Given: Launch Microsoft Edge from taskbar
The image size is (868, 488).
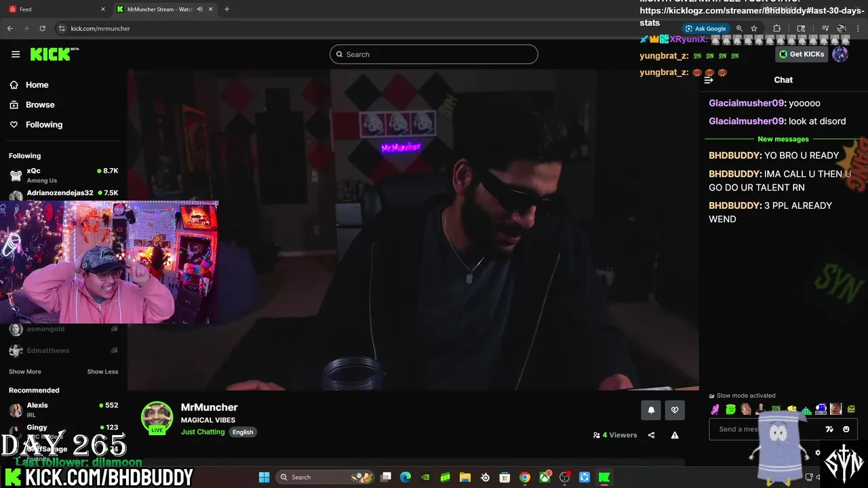Looking at the screenshot, I should 406,477.
